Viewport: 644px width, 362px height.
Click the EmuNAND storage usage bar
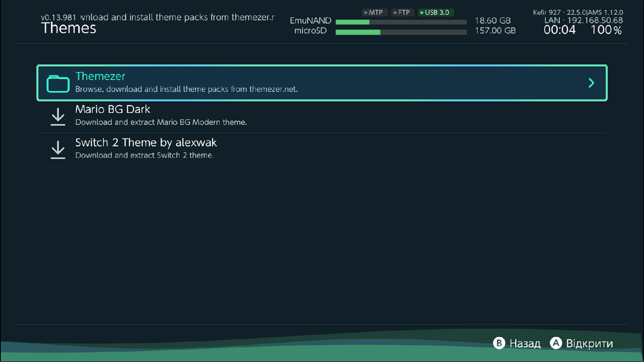click(401, 22)
